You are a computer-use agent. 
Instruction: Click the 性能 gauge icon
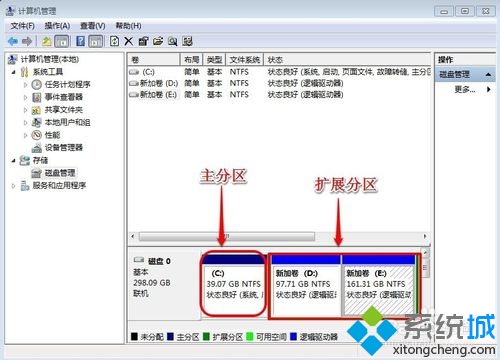coord(36,135)
